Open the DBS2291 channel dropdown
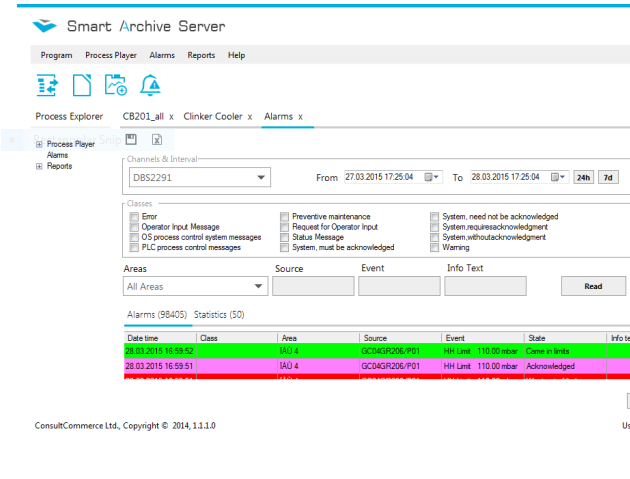Image resolution: width=630 pixels, height=479 pixels. click(200, 177)
